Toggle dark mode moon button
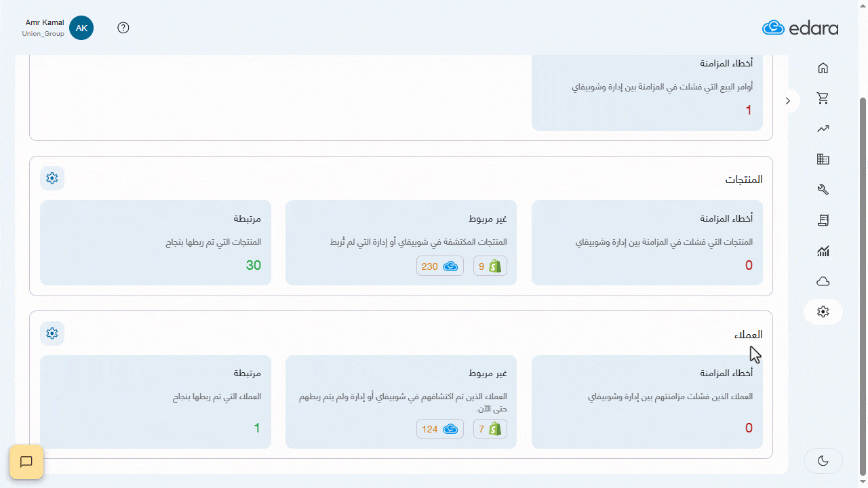Image resolution: width=868 pixels, height=488 pixels. coord(823,461)
